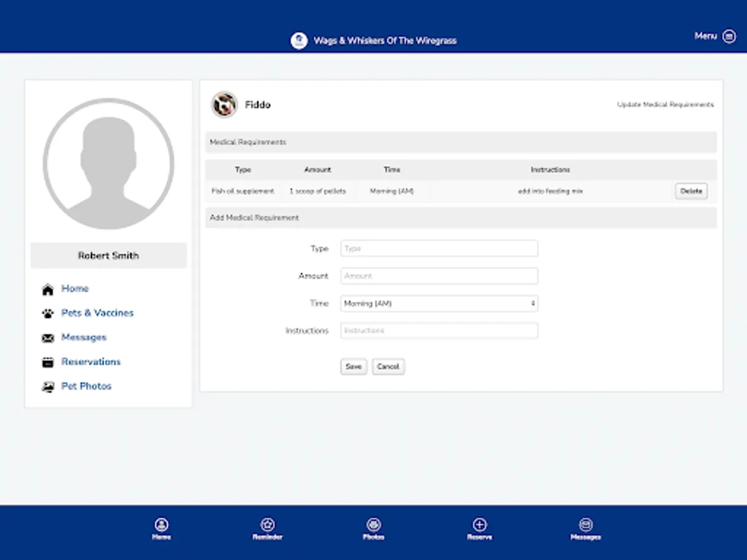Tap the Reserve plus icon
This screenshot has height=560, width=747.
pyautogui.click(x=479, y=525)
